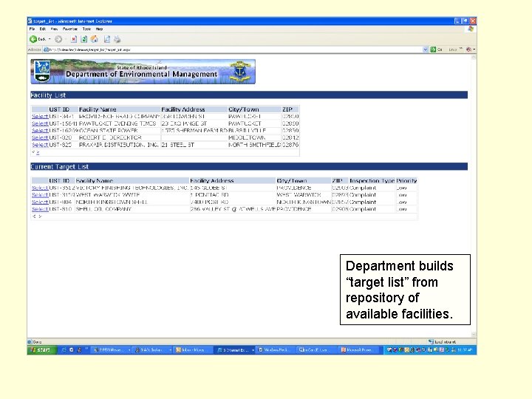Click the Internet Explorer taskbar button
Screen dimensions: 532x399
[x=235, y=349]
